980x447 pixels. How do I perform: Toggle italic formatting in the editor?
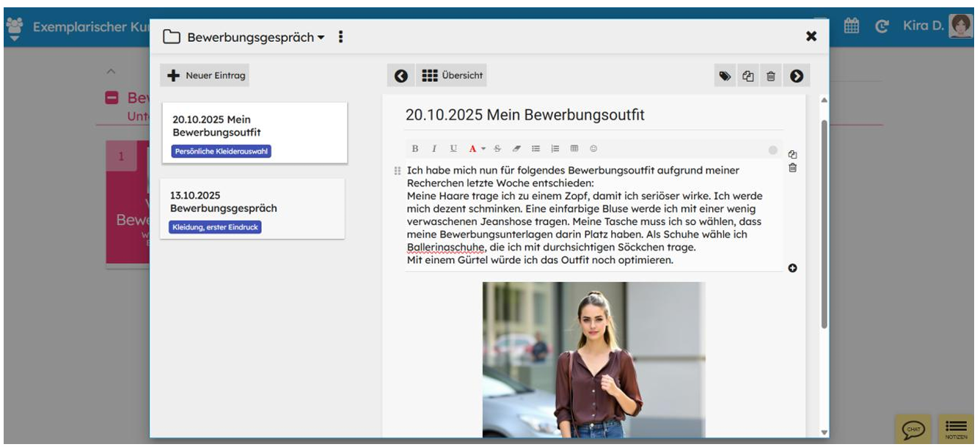pos(434,149)
